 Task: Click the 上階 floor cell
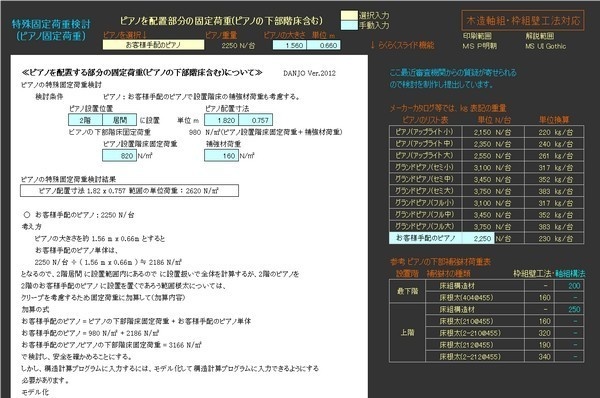[x=408, y=333]
